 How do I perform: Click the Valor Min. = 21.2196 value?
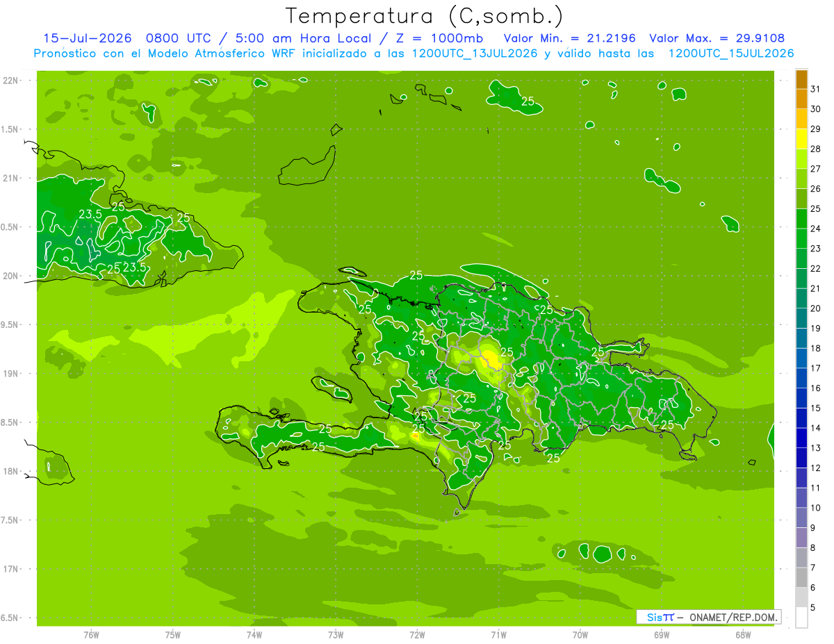tap(569, 38)
